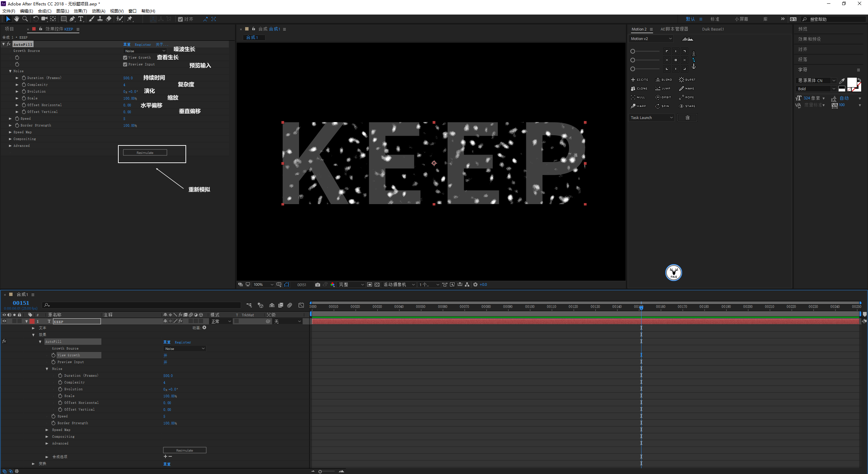This screenshot has width=868, height=474.
Task: Hide the KEEP layer using eye toggle
Action: (x=4, y=321)
